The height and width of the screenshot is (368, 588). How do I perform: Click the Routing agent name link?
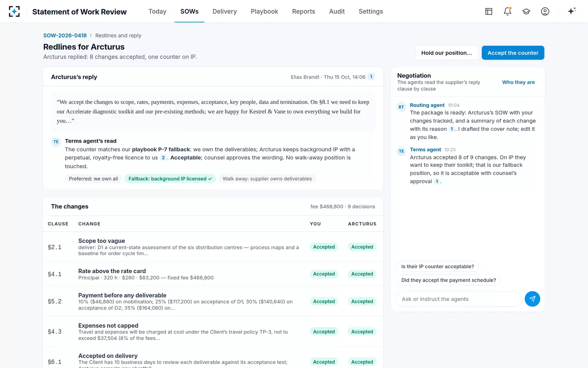pyautogui.click(x=427, y=105)
